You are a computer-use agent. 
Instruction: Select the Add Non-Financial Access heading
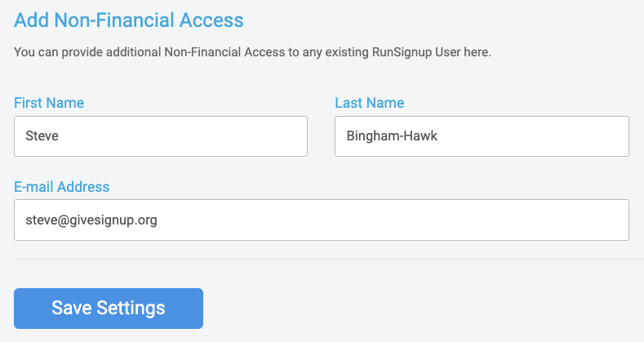[129, 18]
